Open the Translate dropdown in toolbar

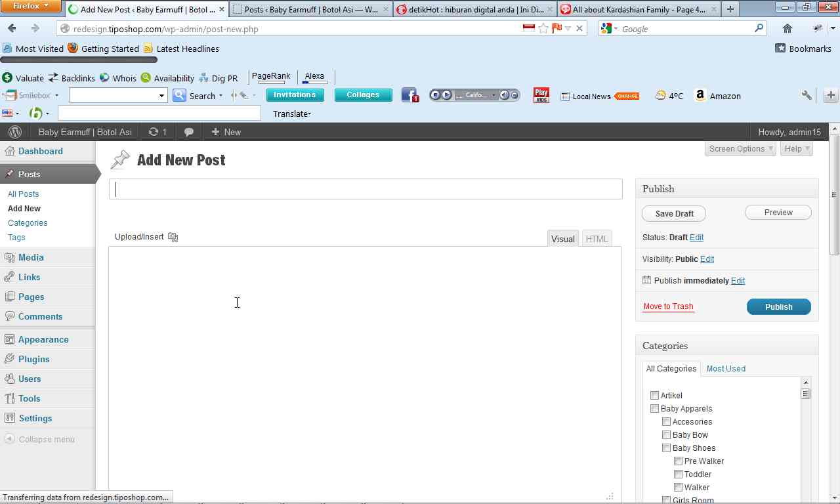point(291,114)
